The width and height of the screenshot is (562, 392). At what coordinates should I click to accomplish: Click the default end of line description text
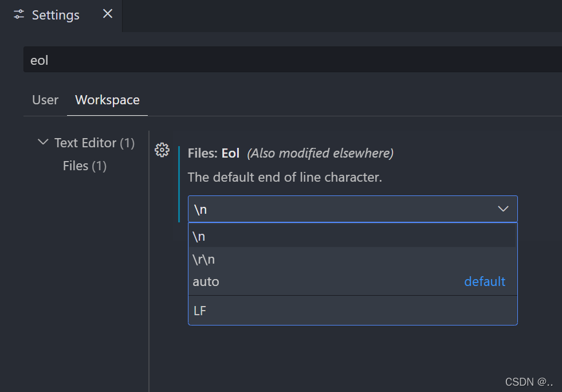click(284, 178)
